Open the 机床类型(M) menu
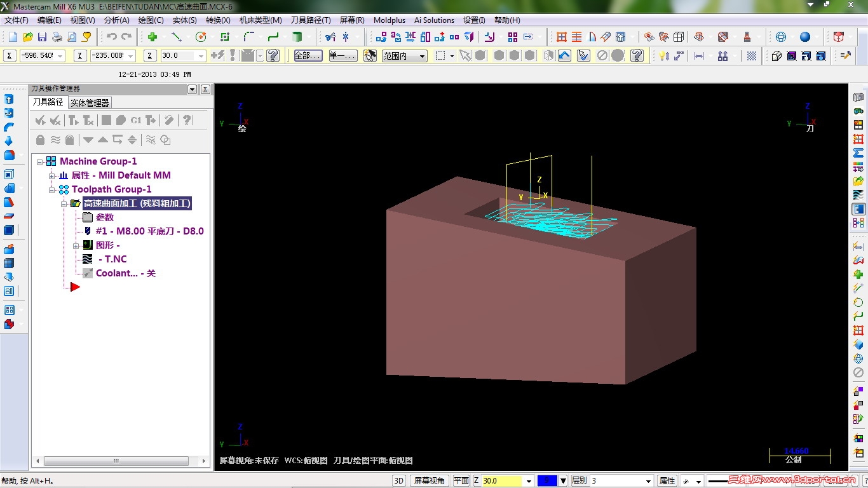 click(261, 20)
